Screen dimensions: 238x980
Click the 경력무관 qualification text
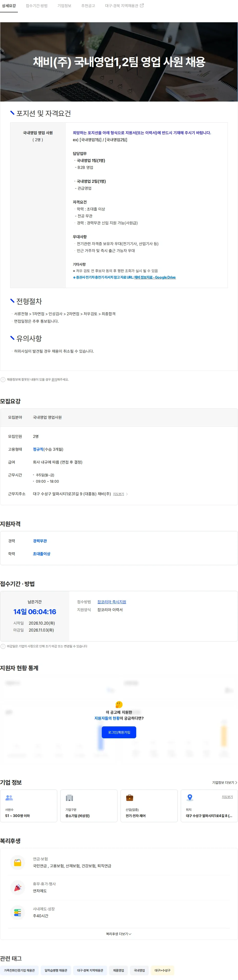(x=40, y=541)
